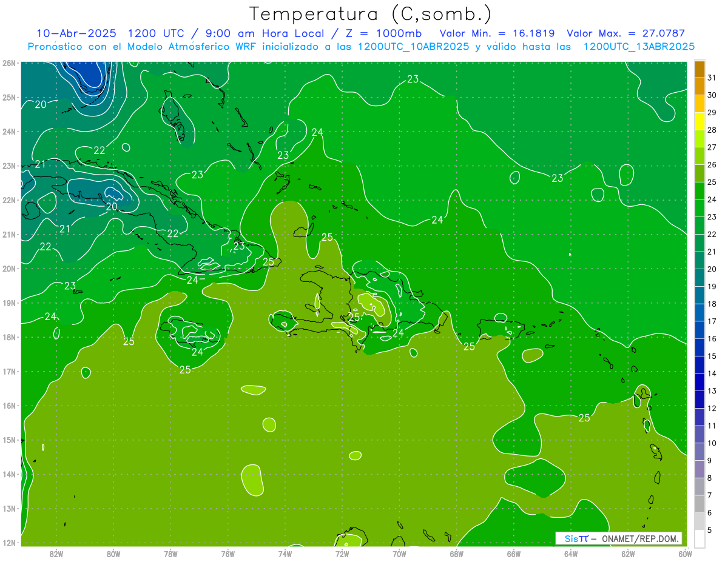Select the date text "10-Abr-2025"

click(76, 33)
